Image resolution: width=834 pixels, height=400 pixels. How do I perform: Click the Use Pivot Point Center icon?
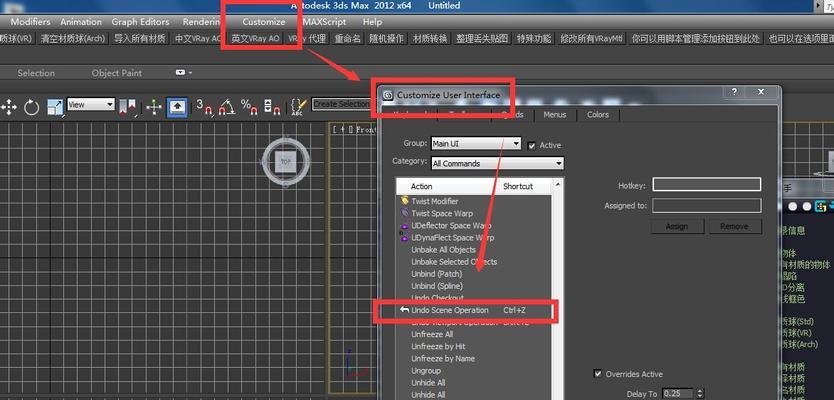pos(128,107)
